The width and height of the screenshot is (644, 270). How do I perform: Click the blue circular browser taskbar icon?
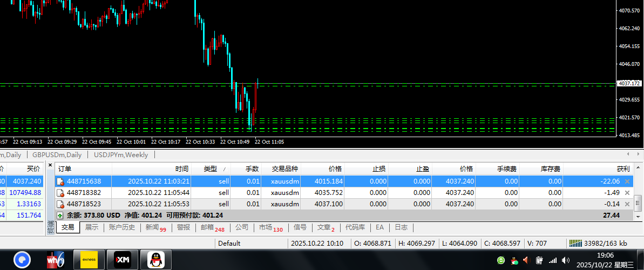[22, 260]
